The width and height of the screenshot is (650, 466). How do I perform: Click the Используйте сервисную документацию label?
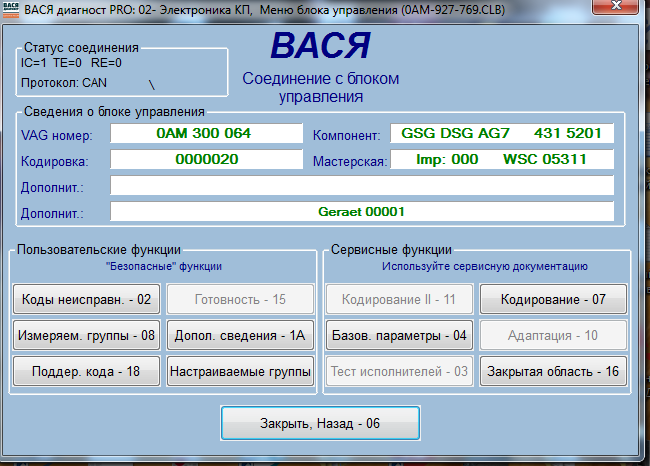pyautogui.click(x=485, y=266)
